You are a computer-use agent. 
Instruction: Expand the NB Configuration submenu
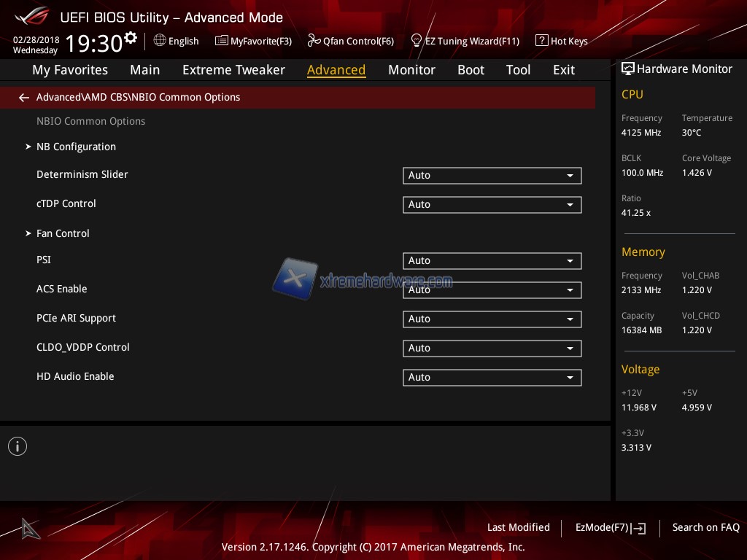[76, 147]
